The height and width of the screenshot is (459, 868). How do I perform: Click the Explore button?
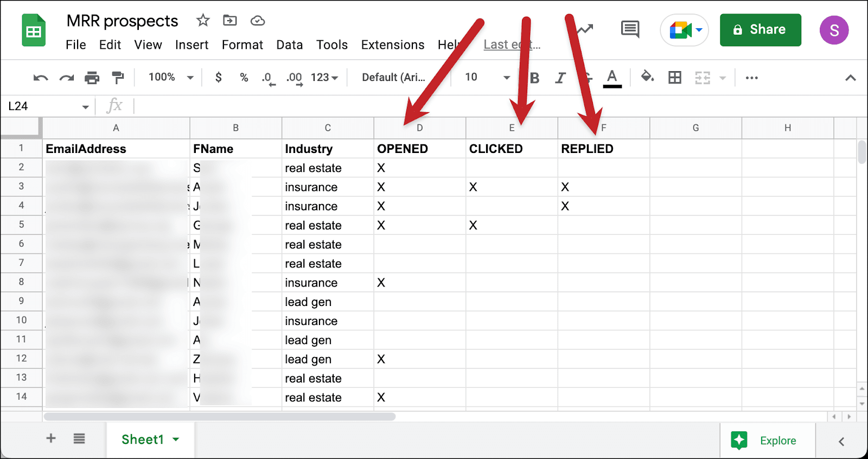tap(767, 441)
